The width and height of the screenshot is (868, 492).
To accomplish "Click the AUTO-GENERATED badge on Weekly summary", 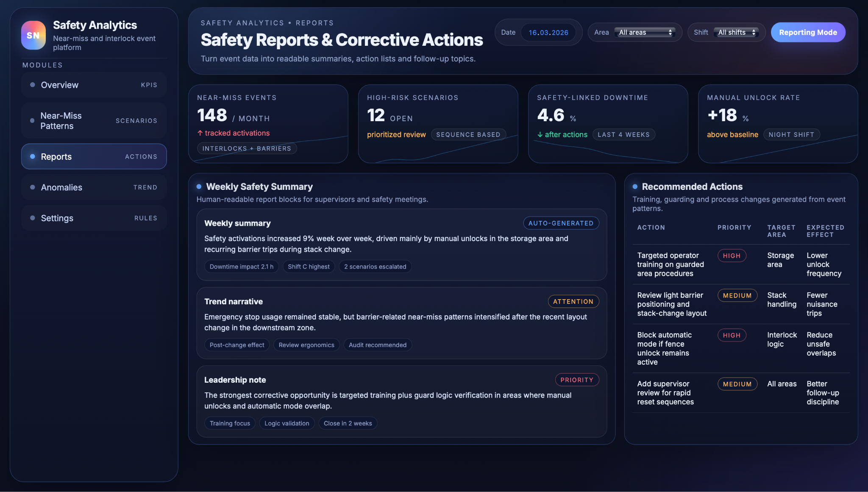I will pos(561,223).
